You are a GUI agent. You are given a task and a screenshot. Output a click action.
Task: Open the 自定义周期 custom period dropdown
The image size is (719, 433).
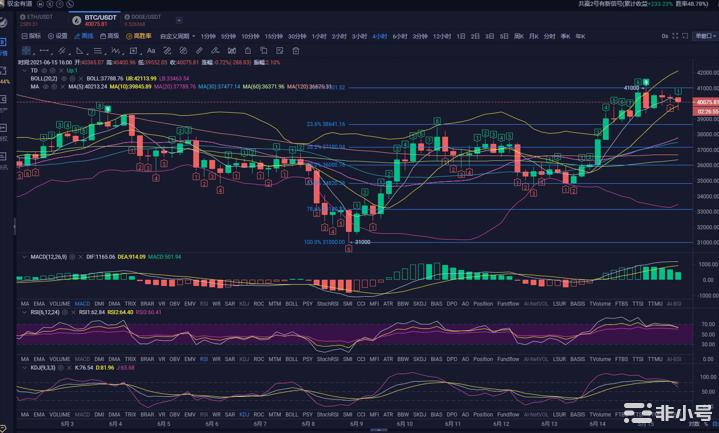tap(177, 36)
